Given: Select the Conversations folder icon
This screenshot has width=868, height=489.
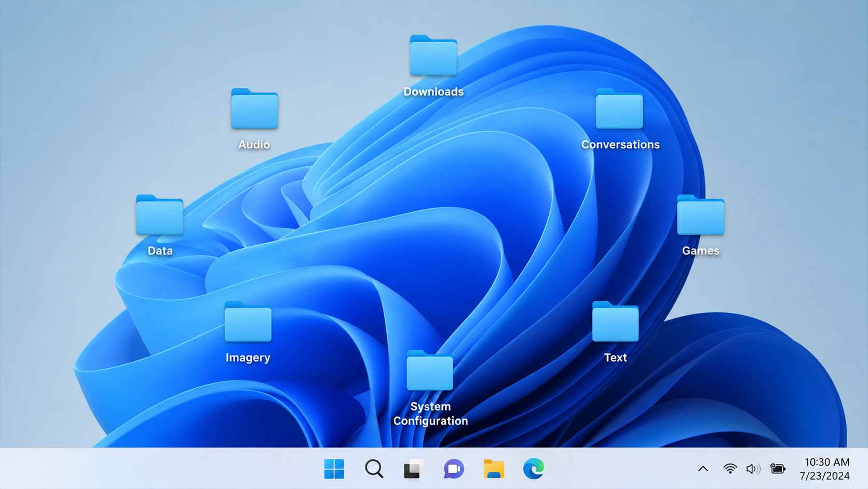Looking at the screenshot, I should 619,108.
